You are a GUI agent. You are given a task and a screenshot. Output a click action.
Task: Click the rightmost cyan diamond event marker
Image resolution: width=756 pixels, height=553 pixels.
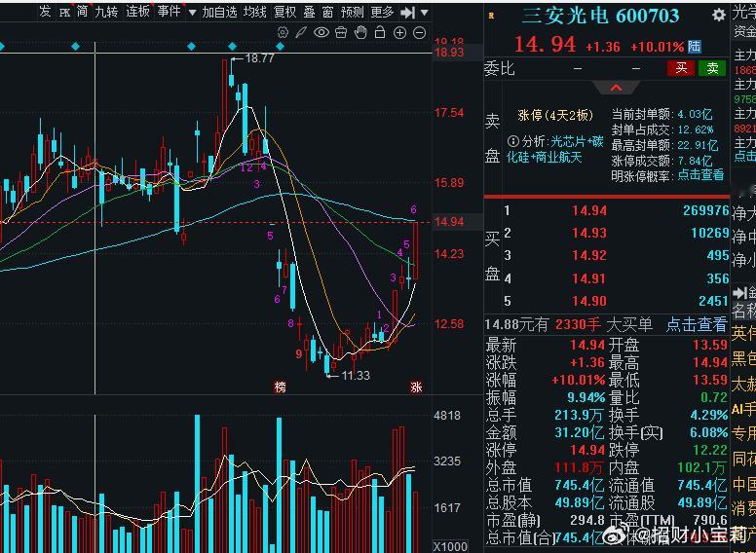click(281, 46)
